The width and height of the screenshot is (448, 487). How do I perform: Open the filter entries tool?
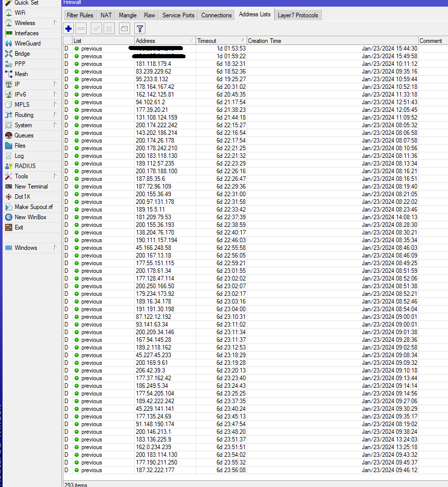[x=139, y=29]
